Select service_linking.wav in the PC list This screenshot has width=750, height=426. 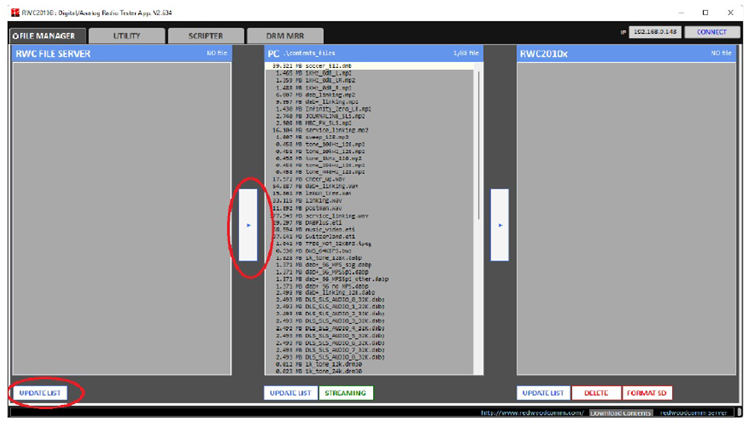[x=369, y=216]
